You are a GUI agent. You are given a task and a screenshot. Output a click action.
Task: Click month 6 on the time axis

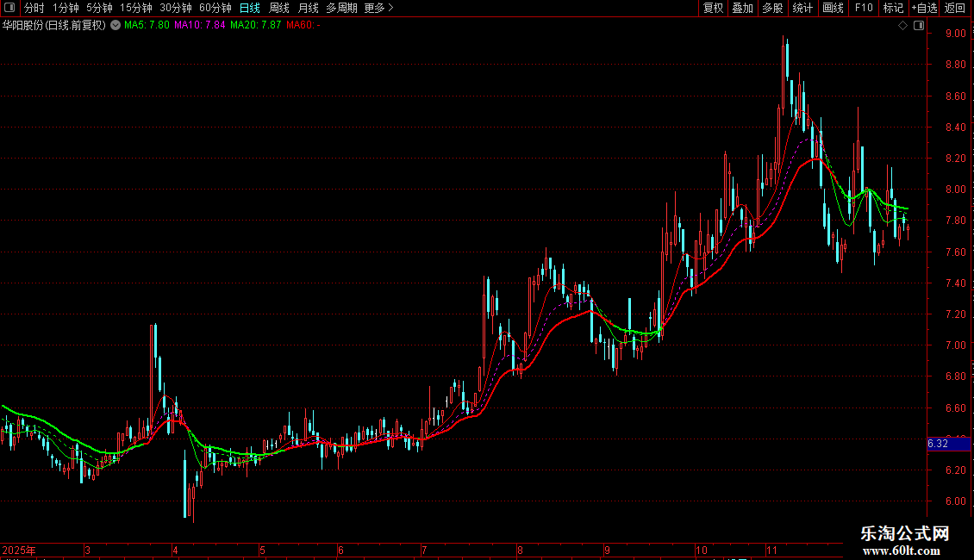[x=340, y=550]
